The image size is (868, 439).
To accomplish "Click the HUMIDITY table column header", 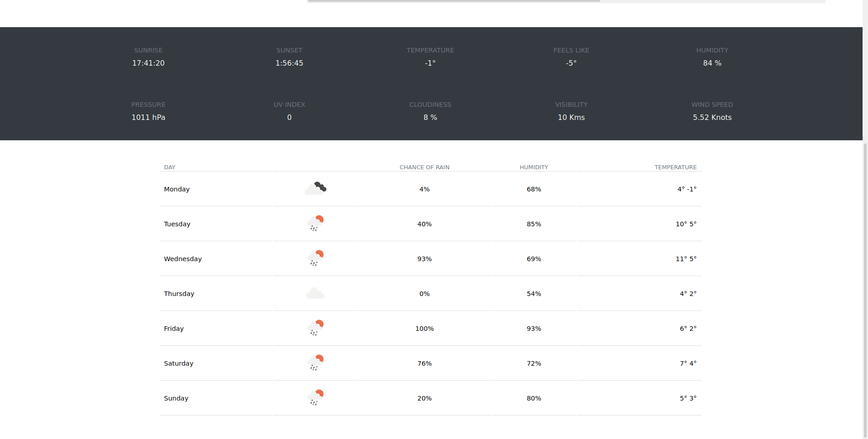I will point(534,167).
